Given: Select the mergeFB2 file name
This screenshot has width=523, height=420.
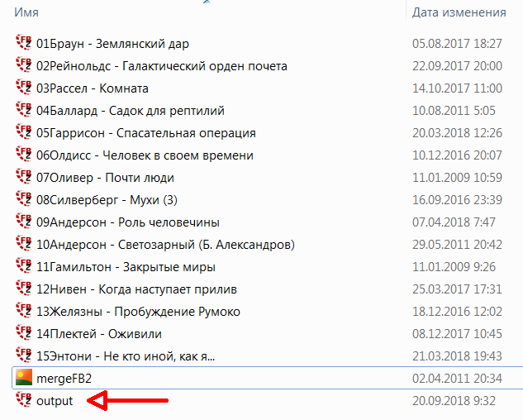Looking at the screenshot, I should click(64, 379).
